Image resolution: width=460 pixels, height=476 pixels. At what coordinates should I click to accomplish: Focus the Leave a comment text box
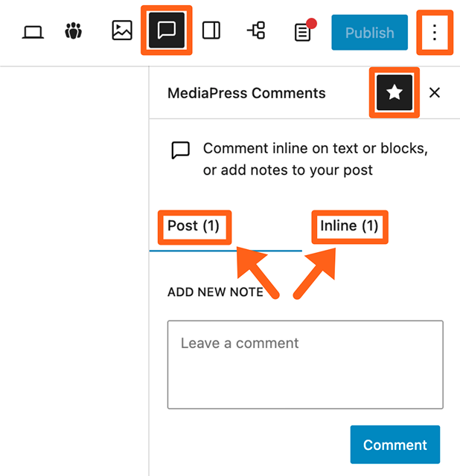point(305,364)
